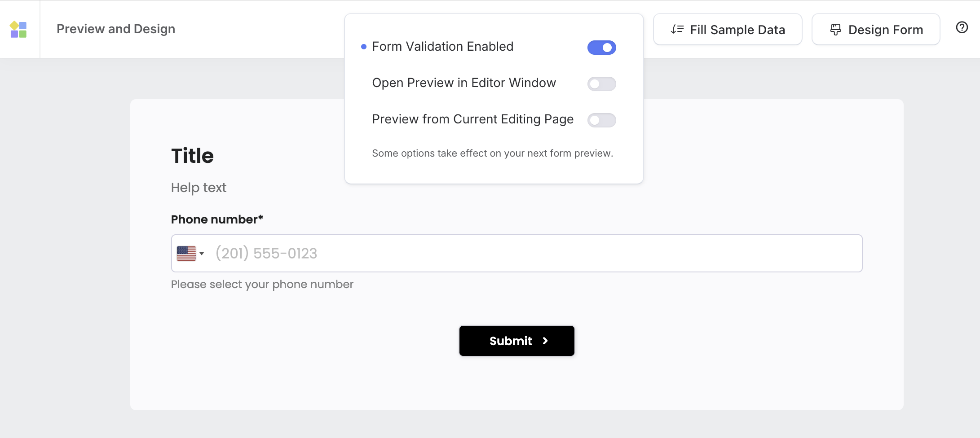Disable the Form Validation Enabled toggle

click(601, 48)
